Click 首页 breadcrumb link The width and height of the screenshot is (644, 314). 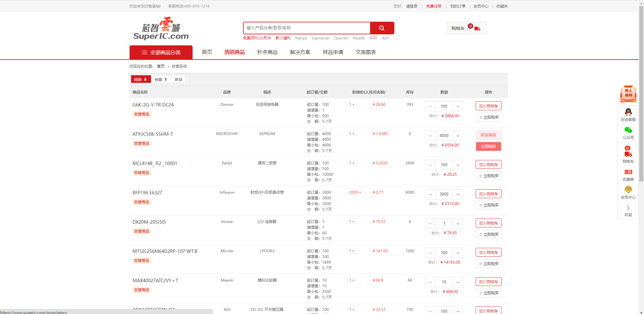pyautogui.click(x=161, y=66)
